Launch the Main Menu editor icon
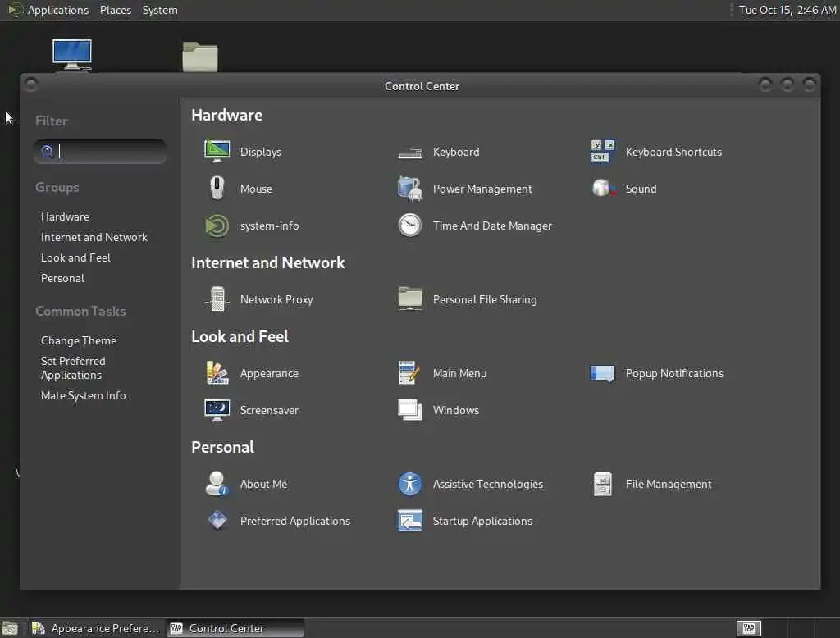 [410, 373]
